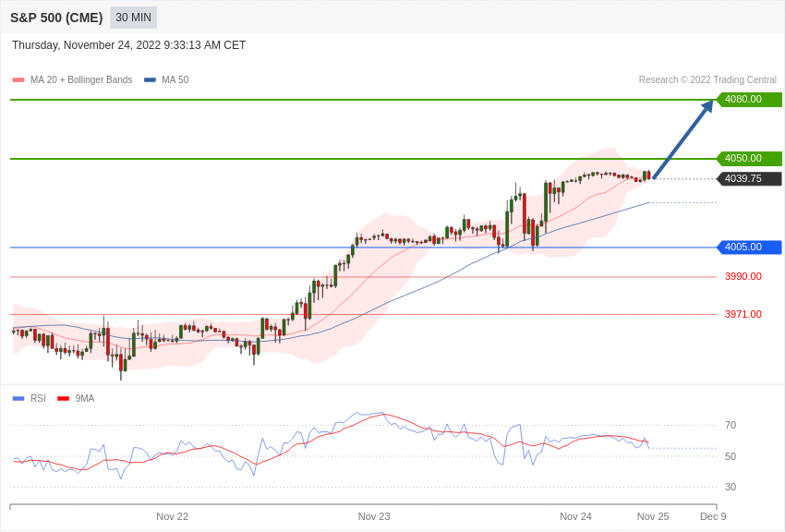This screenshot has height=532, width=785.
Task: Click the 4039.75 current price tag
Action: coord(750,178)
